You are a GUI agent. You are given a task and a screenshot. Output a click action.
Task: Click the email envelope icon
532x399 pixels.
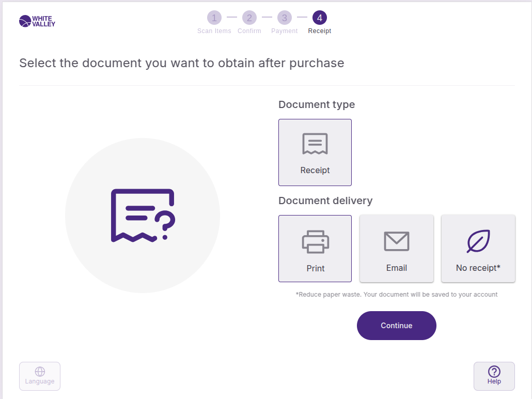pos(397,241)
